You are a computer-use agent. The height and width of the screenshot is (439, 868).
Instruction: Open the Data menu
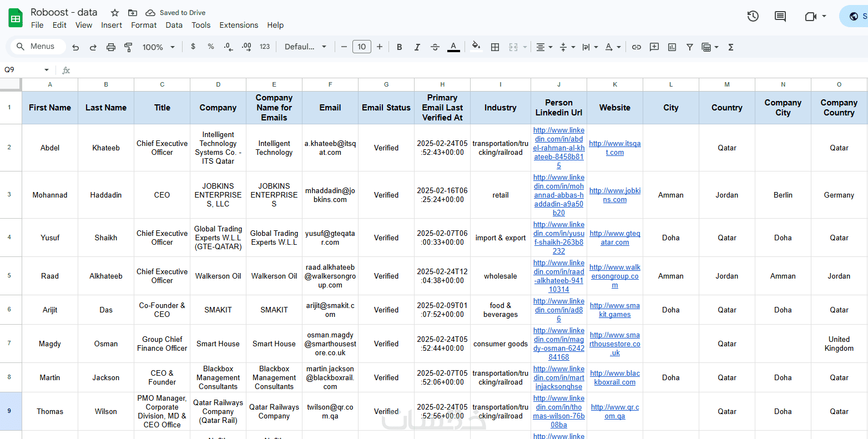click(174, 25)
